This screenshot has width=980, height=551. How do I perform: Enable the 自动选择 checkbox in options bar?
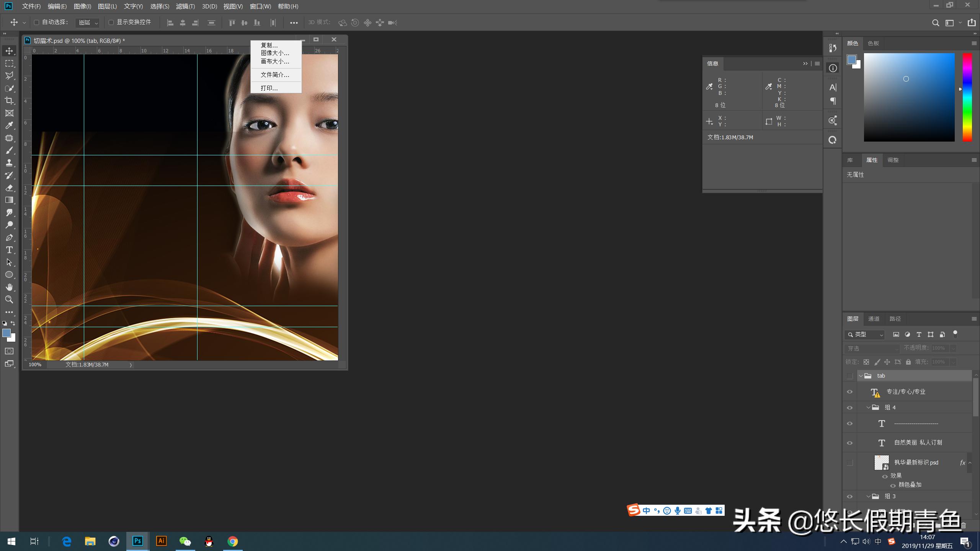(x=36, y=22)
